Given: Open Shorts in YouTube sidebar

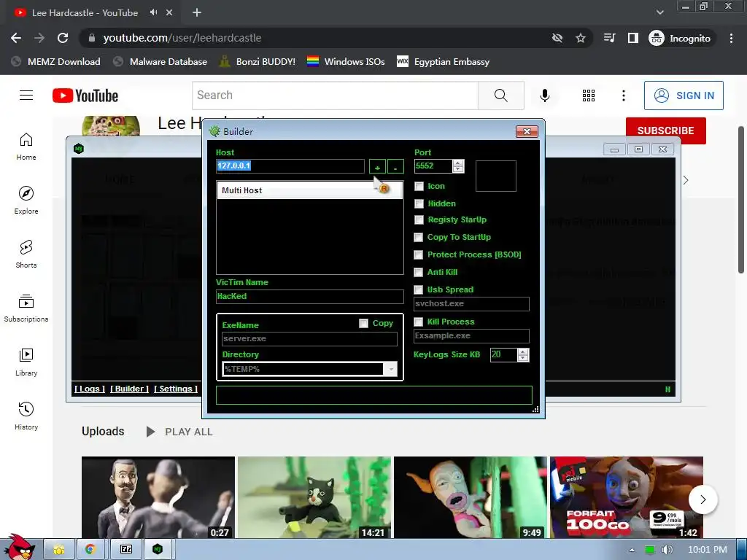Looking at the screenshot, I should coord(26,254).
